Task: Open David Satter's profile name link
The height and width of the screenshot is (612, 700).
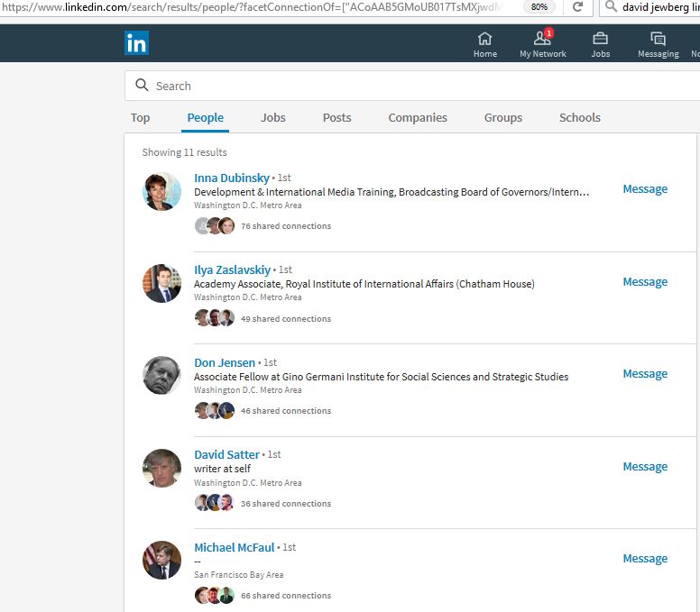Action: coord(226,454)
